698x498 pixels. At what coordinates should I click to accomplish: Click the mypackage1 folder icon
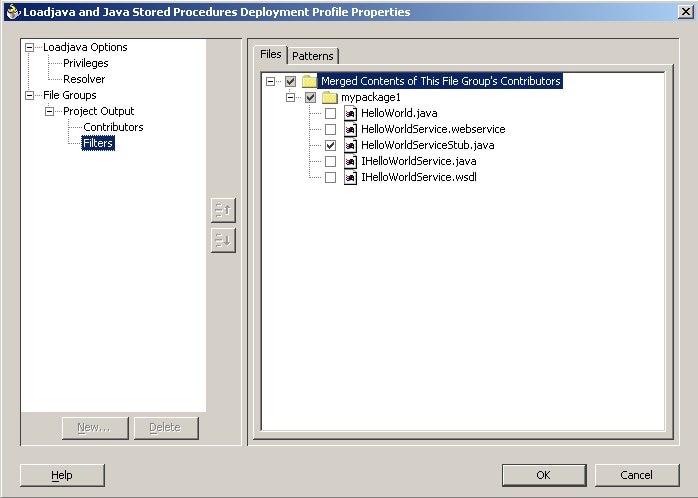coord(330,97)
